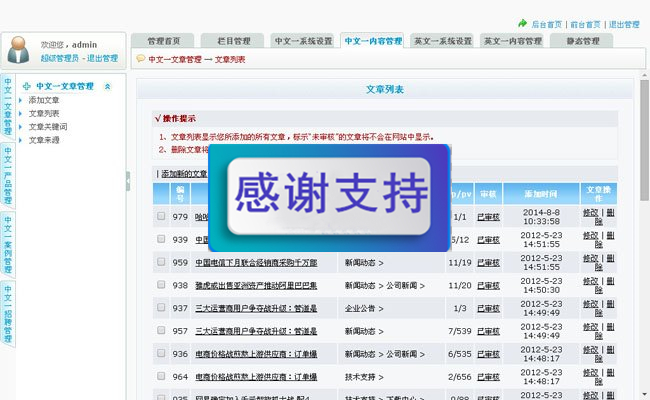Click the 超级管理员 link
The height and width of the screenshot is (400, 650).
(x=59, y=58)
